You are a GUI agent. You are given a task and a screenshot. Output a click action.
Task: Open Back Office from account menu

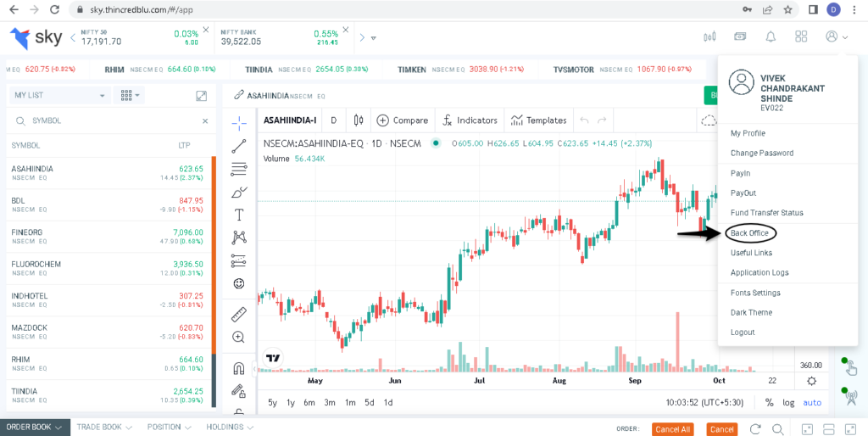(749, 233)
